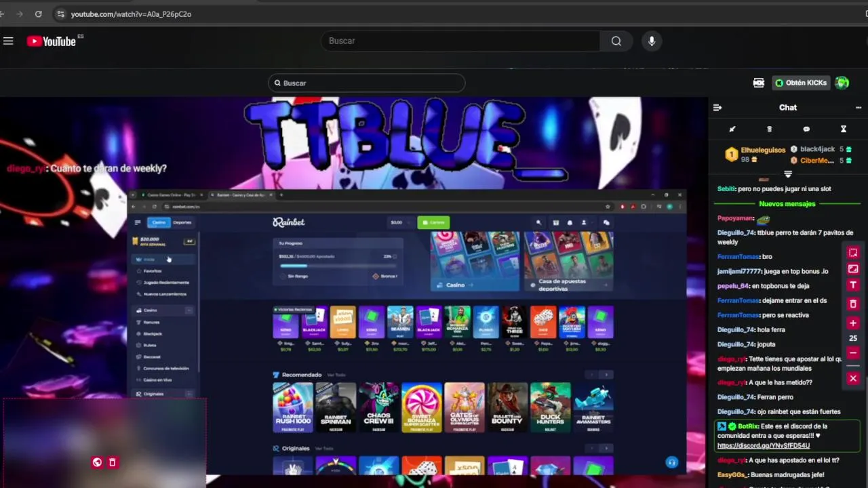The width and height of the screenshot is (868, 488).
Task: Expand the Originales section in sidebar
Action: (189, 394)
